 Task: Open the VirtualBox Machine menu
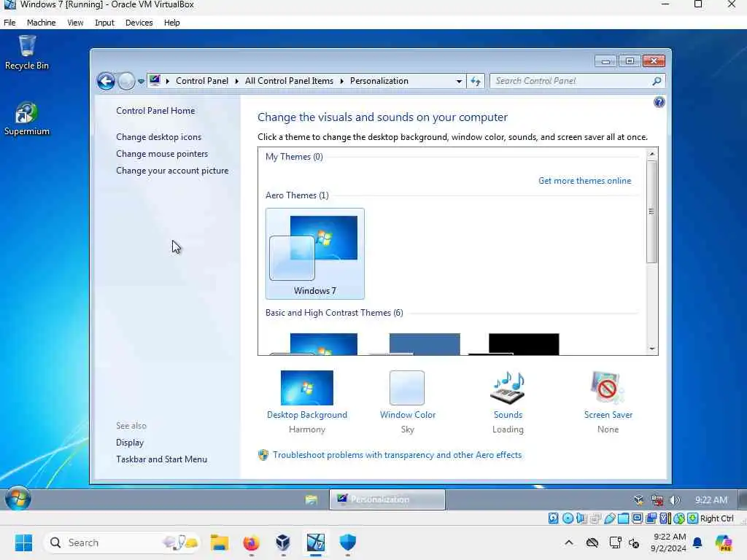(x=41, y=23)
